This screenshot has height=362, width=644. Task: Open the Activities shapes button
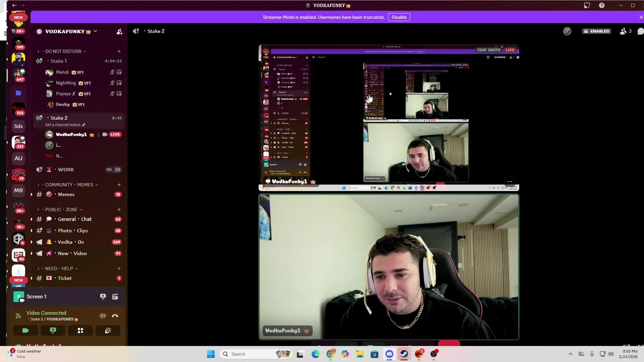[x=80, y=330]
